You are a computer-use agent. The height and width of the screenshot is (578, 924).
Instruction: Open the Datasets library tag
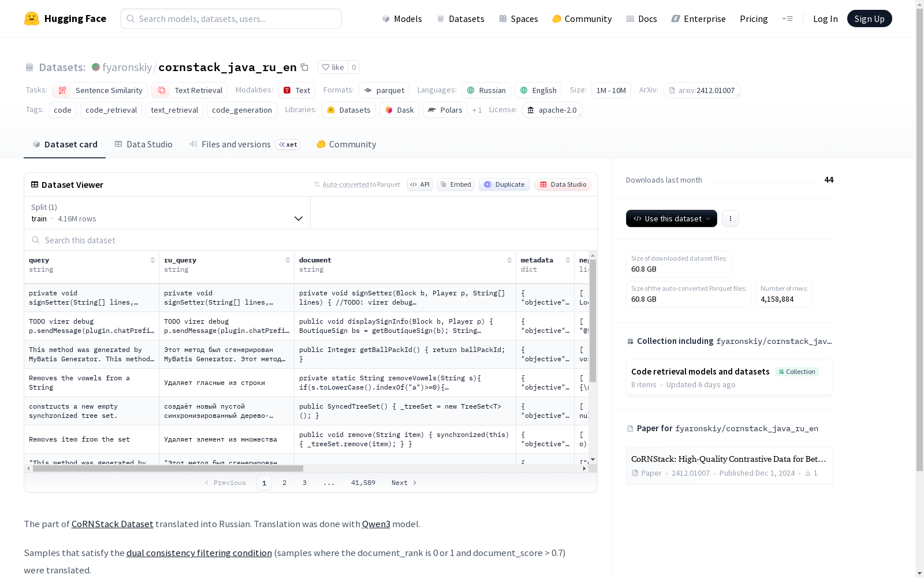pos(349,110)
